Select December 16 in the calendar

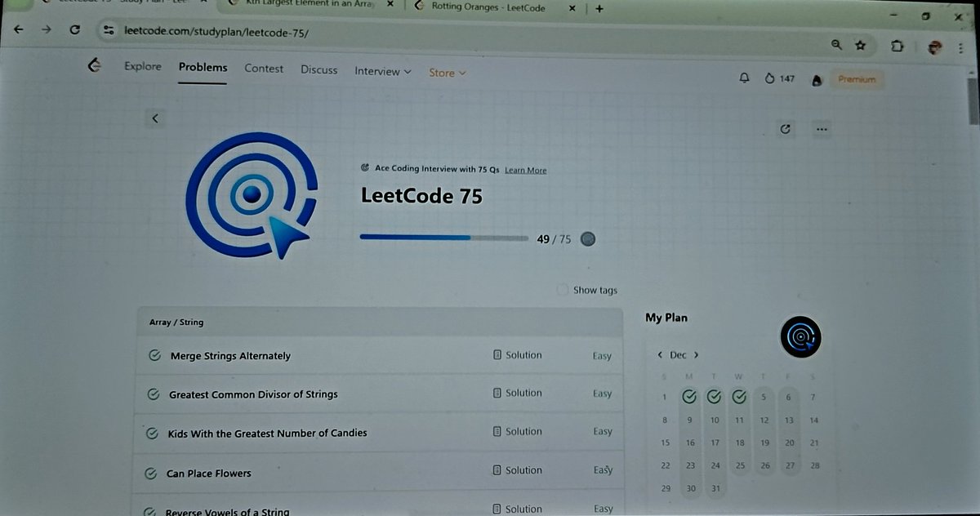[x=691, y=443]
